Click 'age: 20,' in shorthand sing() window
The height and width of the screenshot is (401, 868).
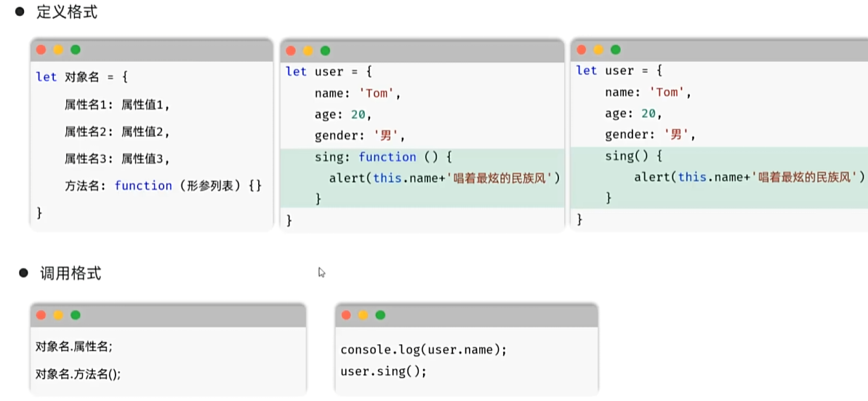coord(634,114)
